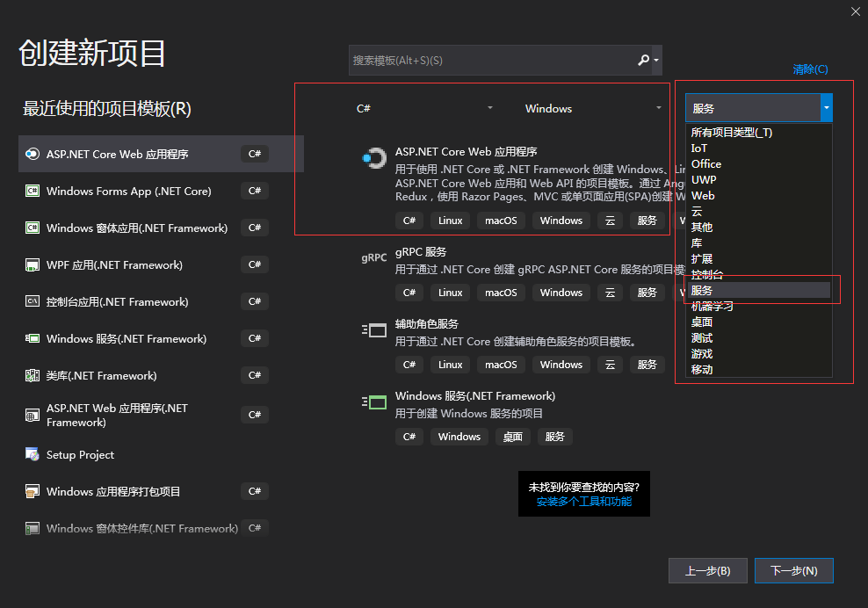Select UWP project type

pyautogui.click(x=758, y=179)
